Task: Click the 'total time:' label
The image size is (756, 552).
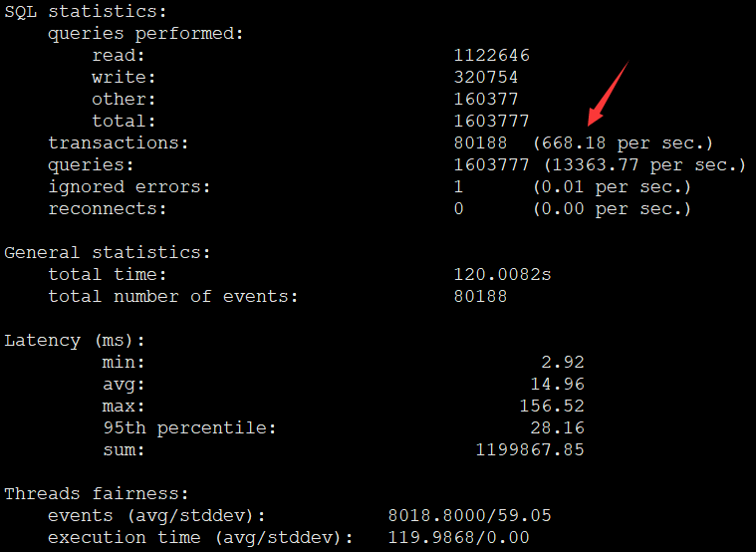Action: (107, 275)
